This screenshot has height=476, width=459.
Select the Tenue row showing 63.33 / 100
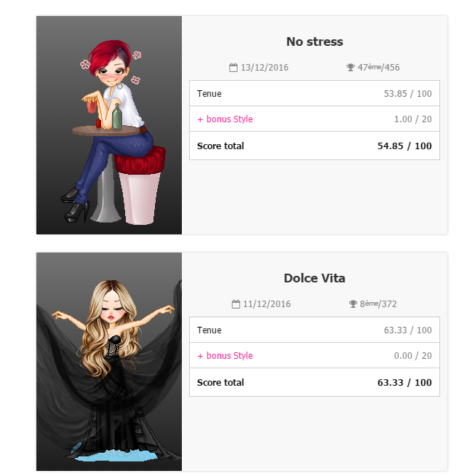314,330
